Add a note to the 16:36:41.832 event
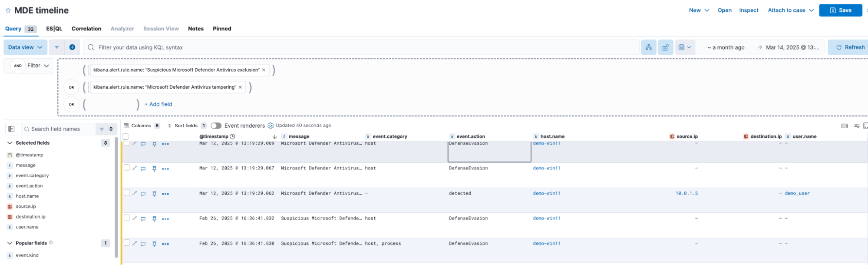 coord(143,219)
